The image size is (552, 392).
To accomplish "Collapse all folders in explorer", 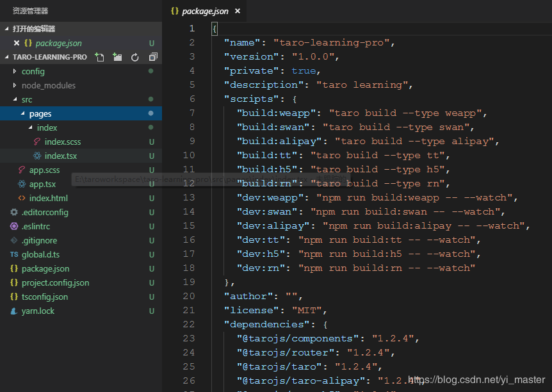I will coord(152,57).
